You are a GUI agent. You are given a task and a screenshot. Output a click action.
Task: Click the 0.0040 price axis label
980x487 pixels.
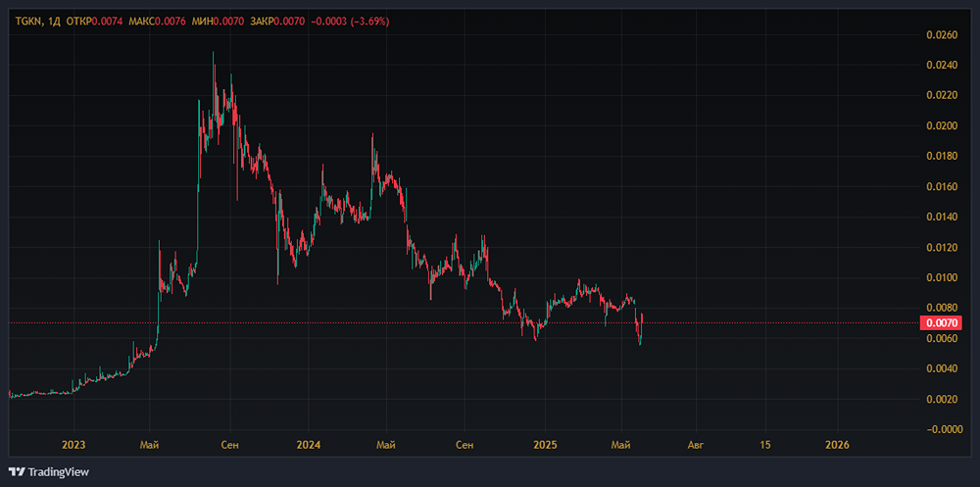coord(941,368)
